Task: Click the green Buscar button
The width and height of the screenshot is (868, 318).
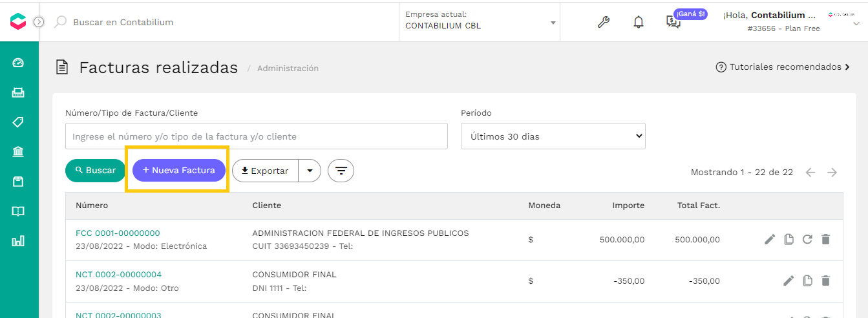Action: click(96, 170)
